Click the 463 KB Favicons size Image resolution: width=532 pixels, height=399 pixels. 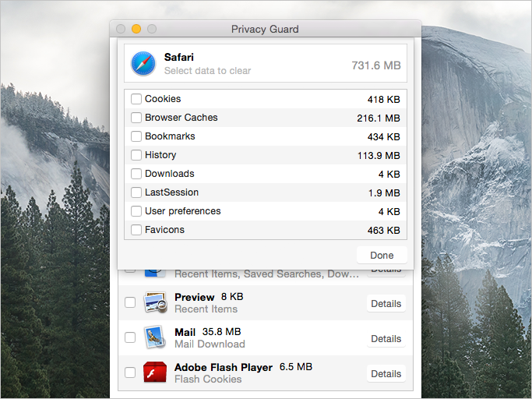click(384, 230)
